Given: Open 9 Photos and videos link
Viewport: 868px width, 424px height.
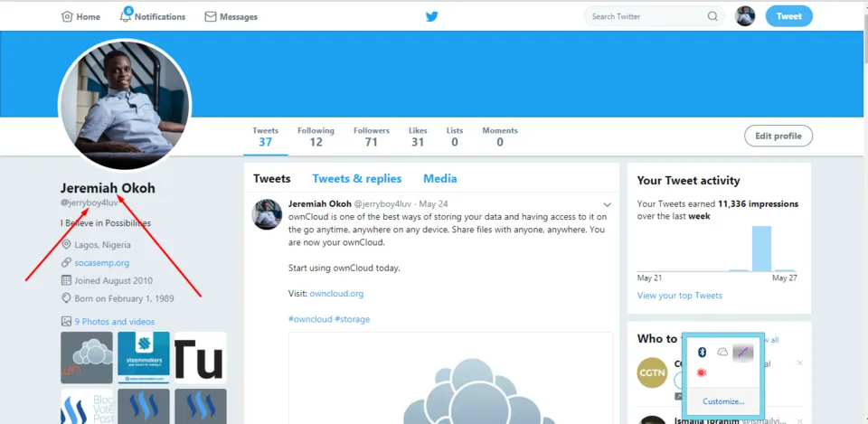Looking at the screenshot, I should click(115, 322).
